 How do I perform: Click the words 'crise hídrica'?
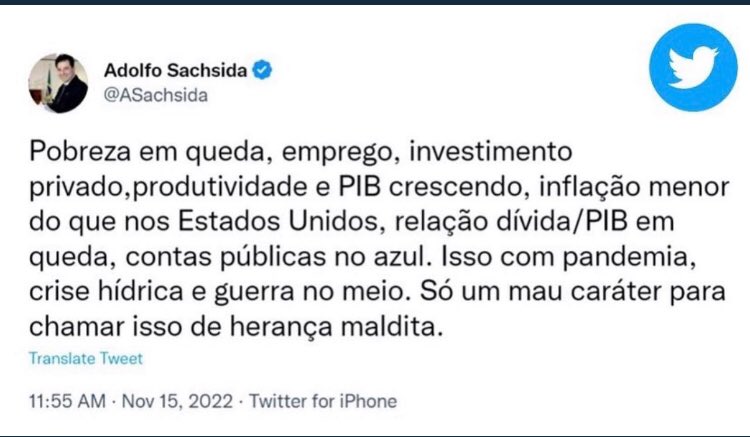tap(106, 292)
